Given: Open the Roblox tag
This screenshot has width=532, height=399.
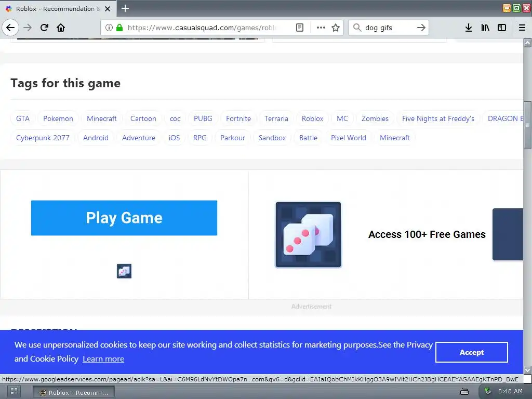Looking at the screenshot, I should point(312,119).
